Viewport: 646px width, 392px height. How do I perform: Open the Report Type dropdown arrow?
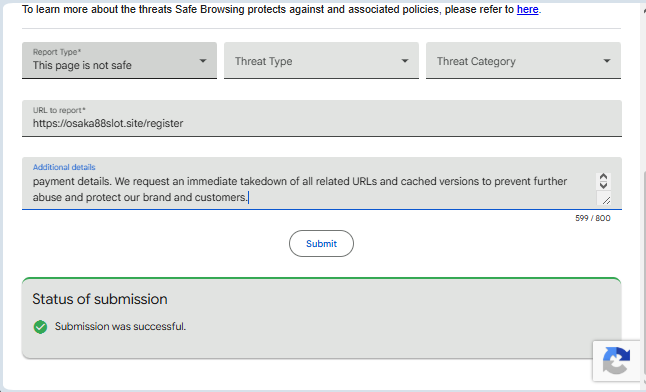click(203, 61)
